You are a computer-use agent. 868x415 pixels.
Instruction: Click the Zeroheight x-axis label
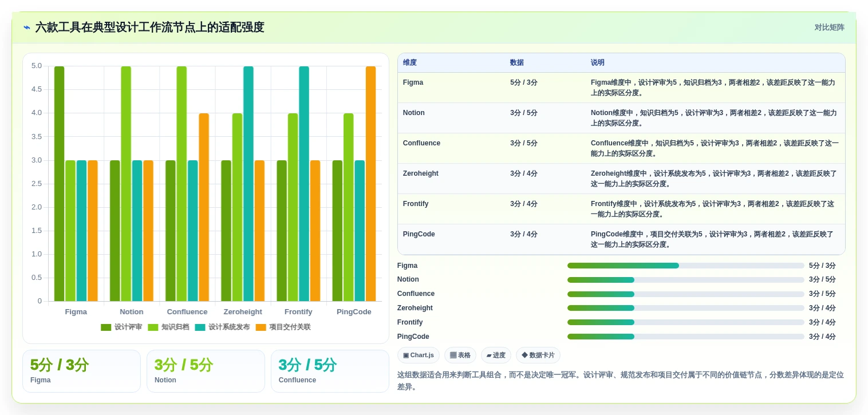tap(243, 312)
